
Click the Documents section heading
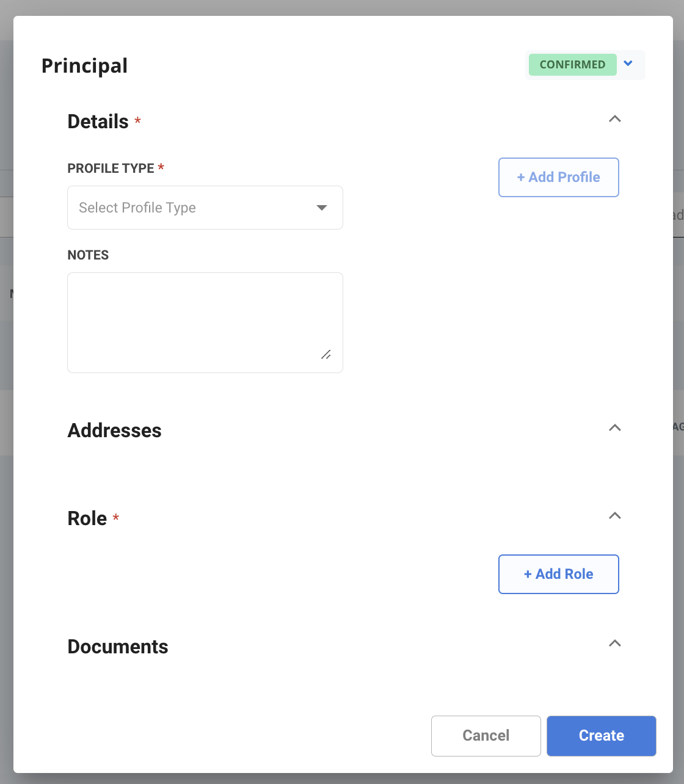pyautogui.click(x=118, y=647)
